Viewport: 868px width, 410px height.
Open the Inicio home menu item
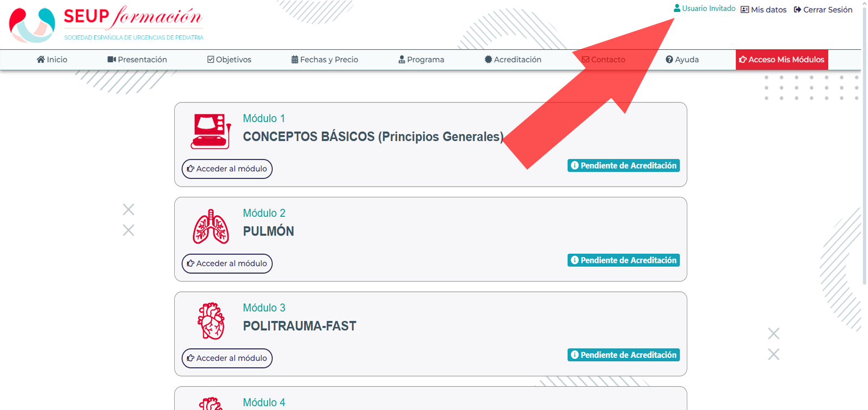(52, 60)
